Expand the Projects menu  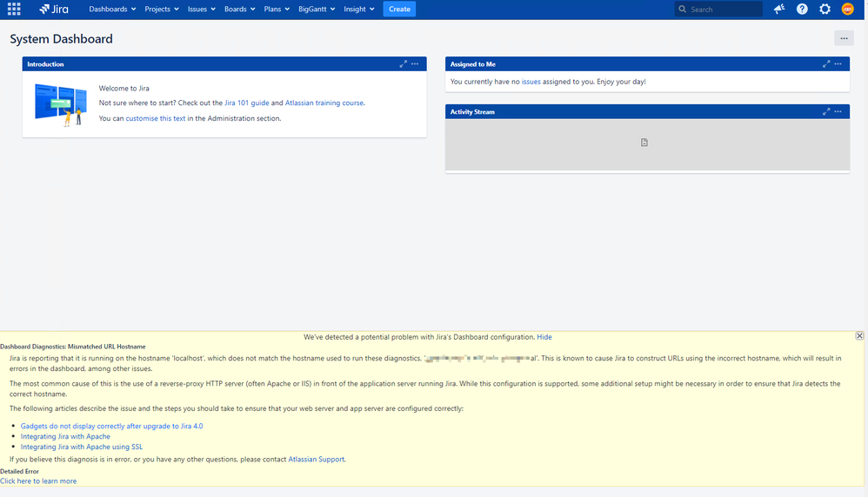pos(162,9)
